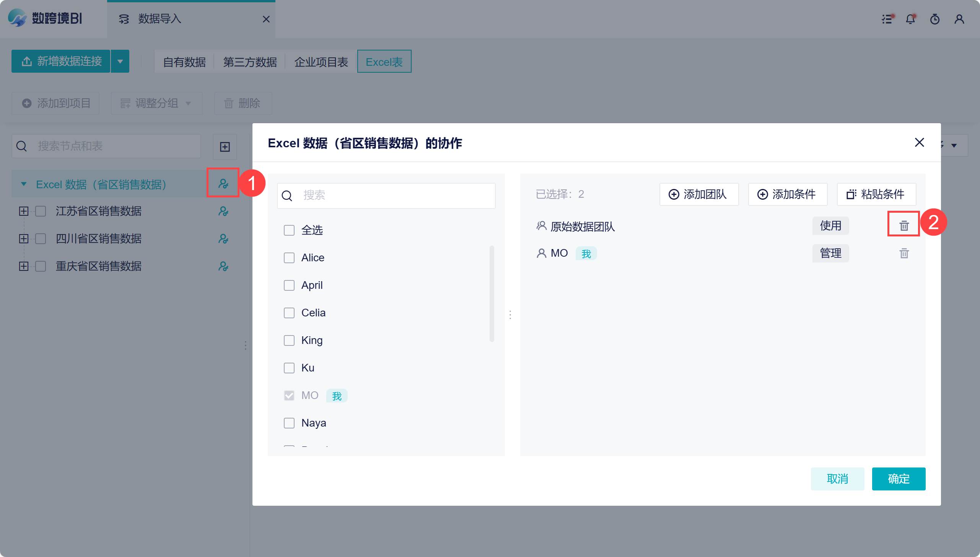This screenshot has width=980, height=557.
Task: Collapse the Excel 数据 root node
Action: (24, 184)
